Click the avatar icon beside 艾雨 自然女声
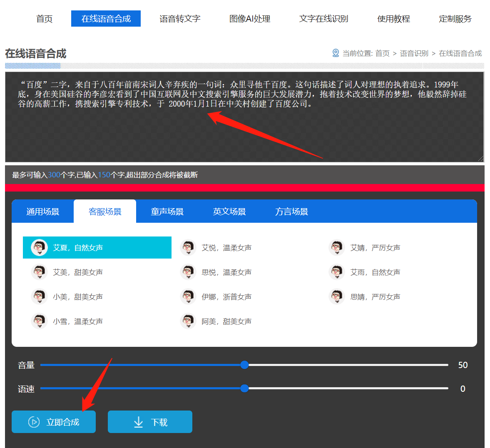The width and height of the screenshot is (490, 448). (337, 272)
